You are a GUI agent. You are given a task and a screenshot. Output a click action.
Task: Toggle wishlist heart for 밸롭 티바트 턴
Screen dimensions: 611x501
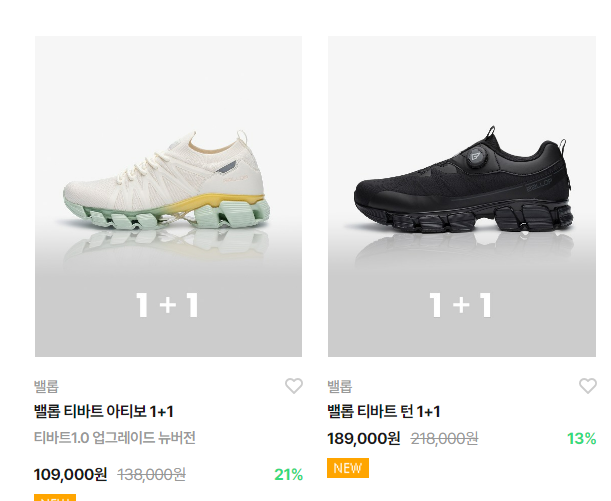[x=587, y=386]
